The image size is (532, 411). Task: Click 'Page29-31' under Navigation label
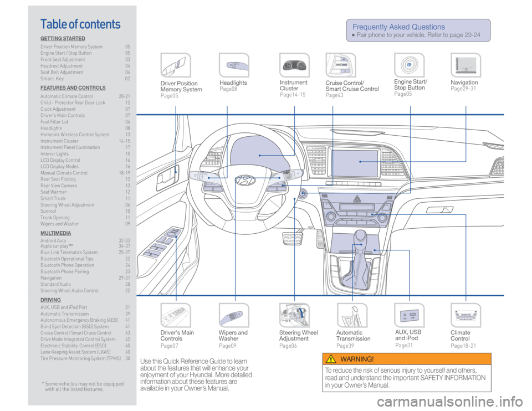click(463, 89)
